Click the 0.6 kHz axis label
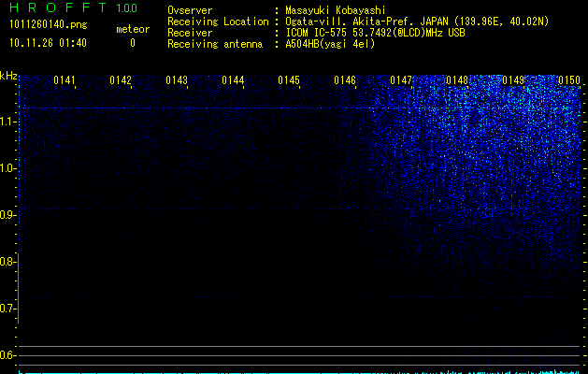Image resolution: width=588 pixels, height=374 pixels. point(7,355)
